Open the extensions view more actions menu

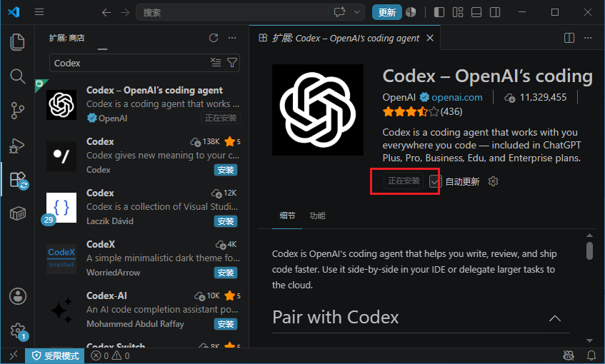pos(232,38)
